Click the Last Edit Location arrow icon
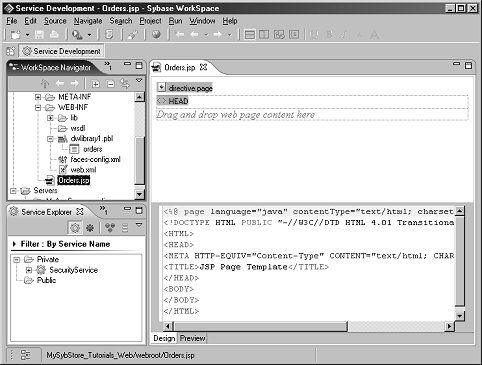 (180, 34)
